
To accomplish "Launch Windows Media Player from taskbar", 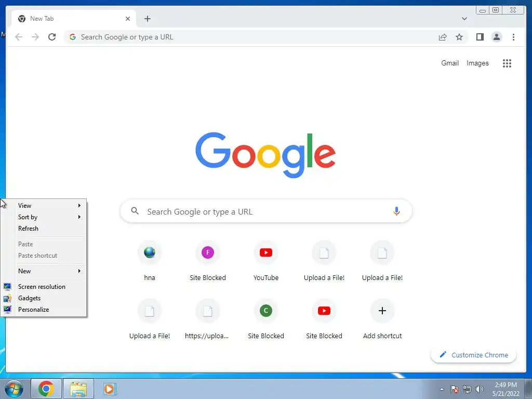I will (110, 389).
